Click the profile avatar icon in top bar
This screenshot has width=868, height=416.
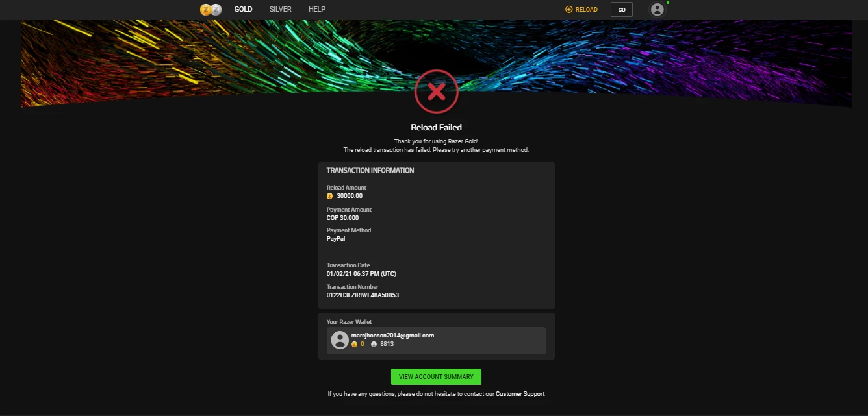(x=657, y=9)
